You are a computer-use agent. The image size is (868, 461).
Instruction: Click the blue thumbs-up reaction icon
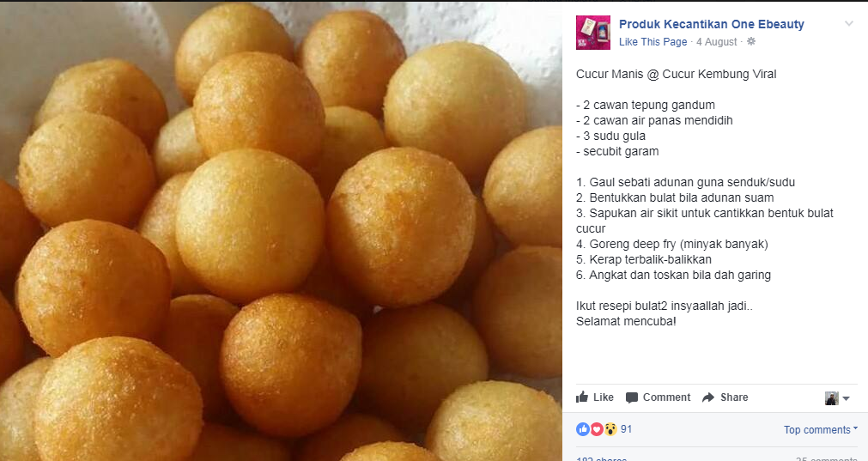(x=583, y=429)
